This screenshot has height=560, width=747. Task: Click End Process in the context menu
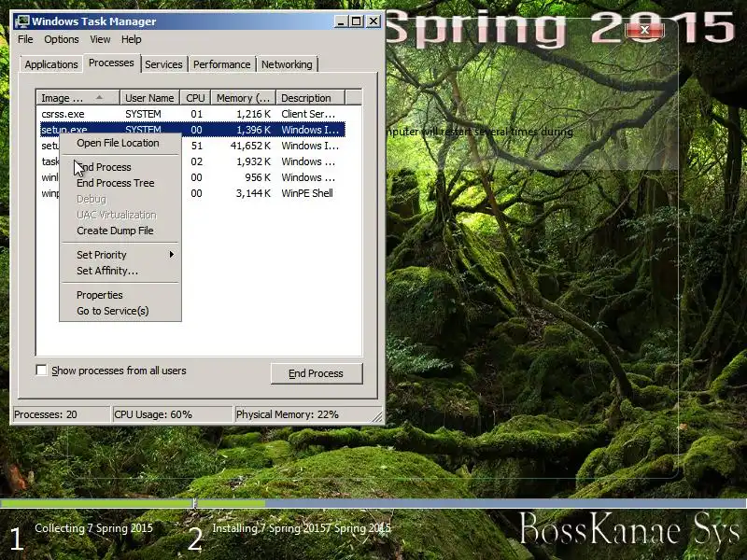pyautogui.click(x=104, y=167)
